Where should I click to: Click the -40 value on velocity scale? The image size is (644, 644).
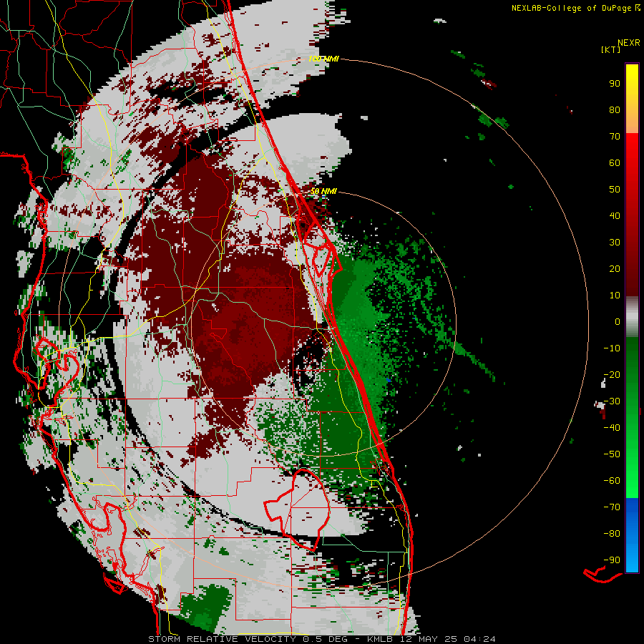click(x=612, y=428)
